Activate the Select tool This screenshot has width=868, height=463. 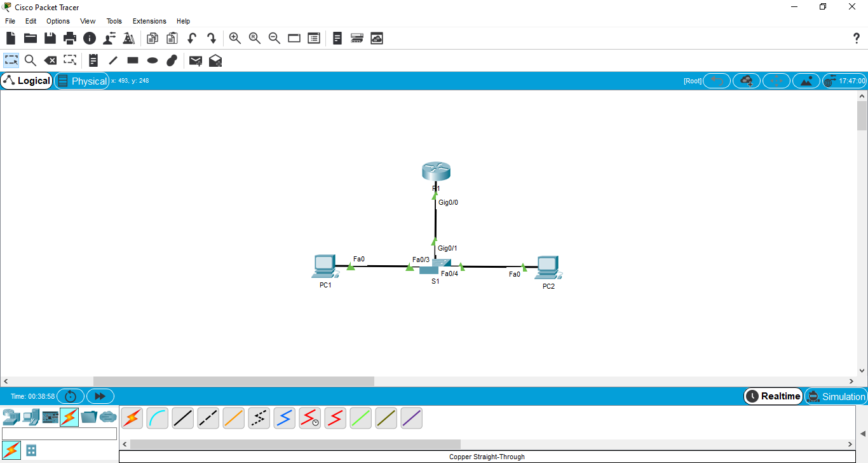pyautogui.click(x=11, y=60)
